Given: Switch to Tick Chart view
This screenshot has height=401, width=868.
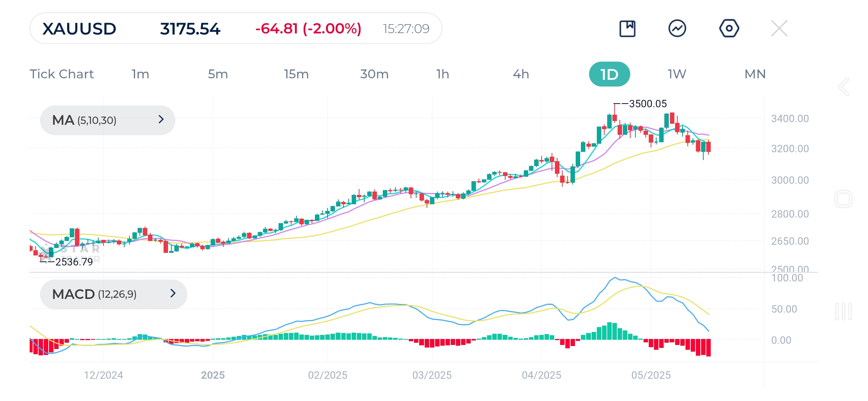Looking at the screenshot, I should coord(62,74).
